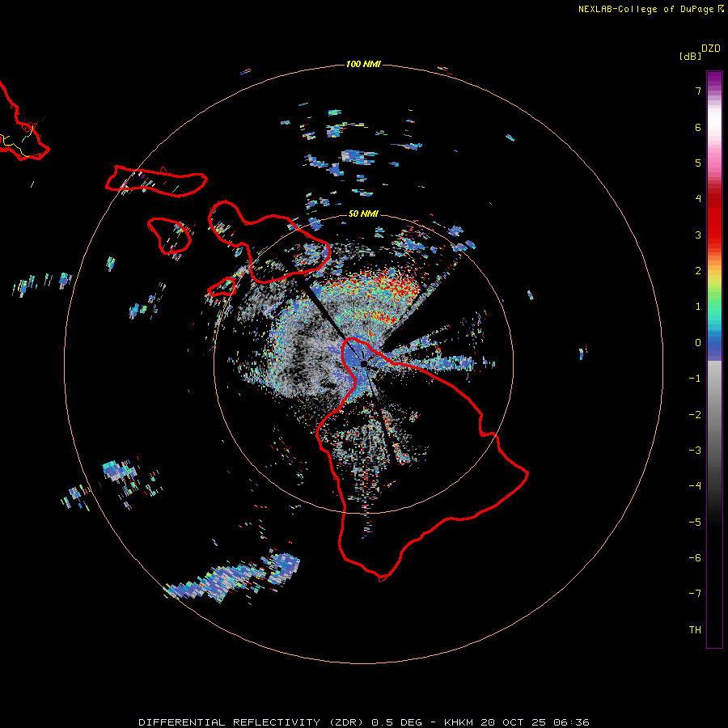Click the 50 NMI range ring label
This screenshot has width=728, height=728.
(x=363, y=214)
